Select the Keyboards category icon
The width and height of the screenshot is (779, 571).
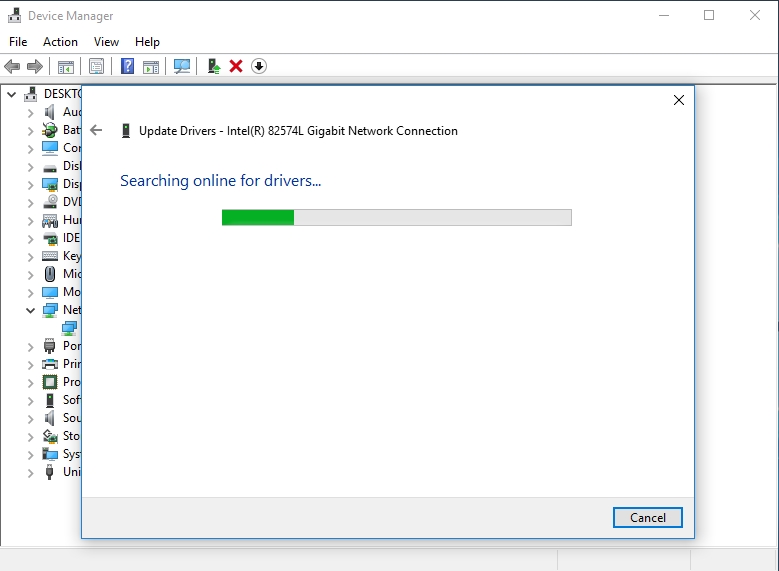(50, 256)
